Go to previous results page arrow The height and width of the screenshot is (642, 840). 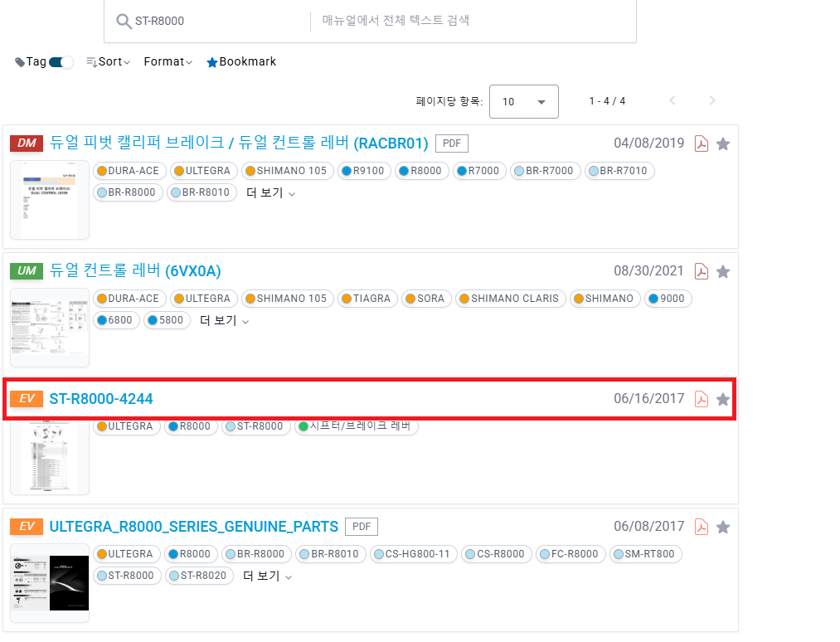[x=672, y=100]
